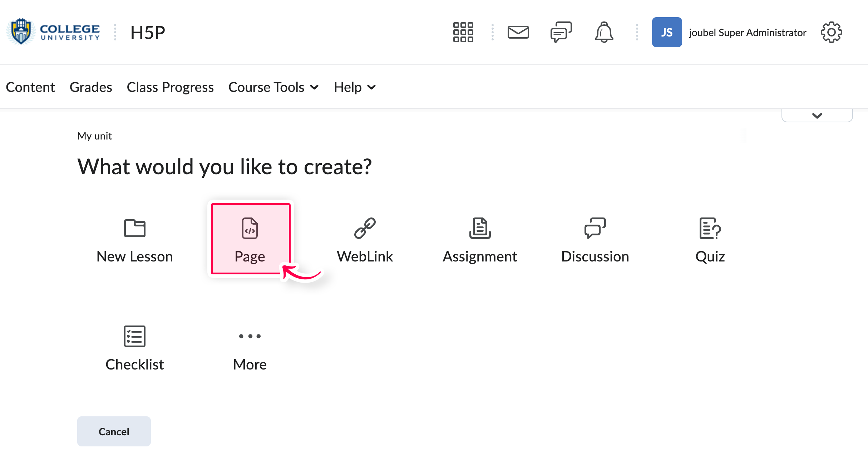The width and height of the screenshot is (868, 465).
Task: Open the course selector grid icon
Action: click(463, 32)
